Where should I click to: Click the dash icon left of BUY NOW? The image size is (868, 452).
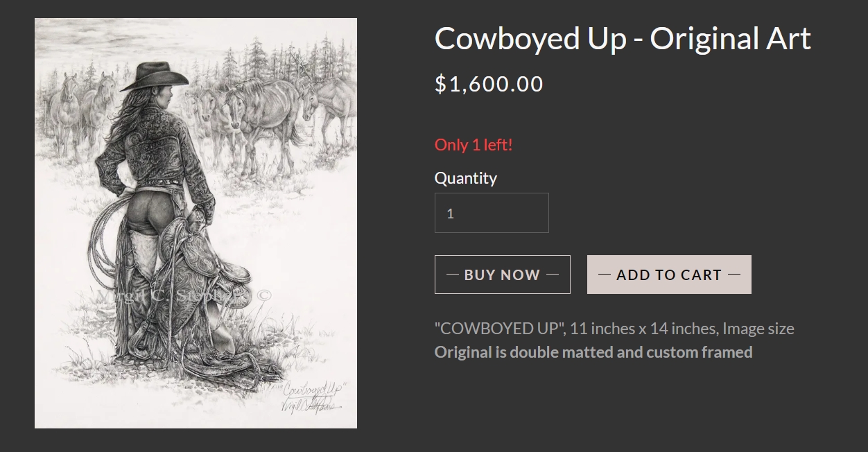(453, 275)
